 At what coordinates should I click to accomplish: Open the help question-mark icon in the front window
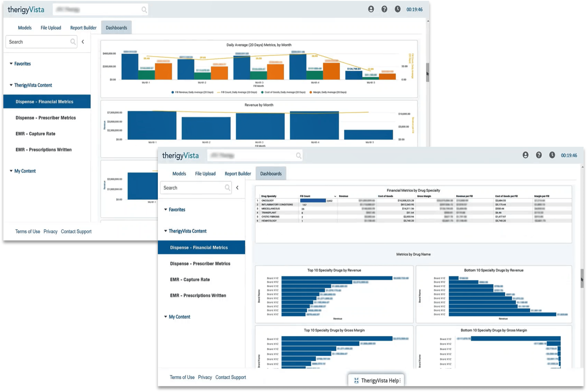(538, 155)
